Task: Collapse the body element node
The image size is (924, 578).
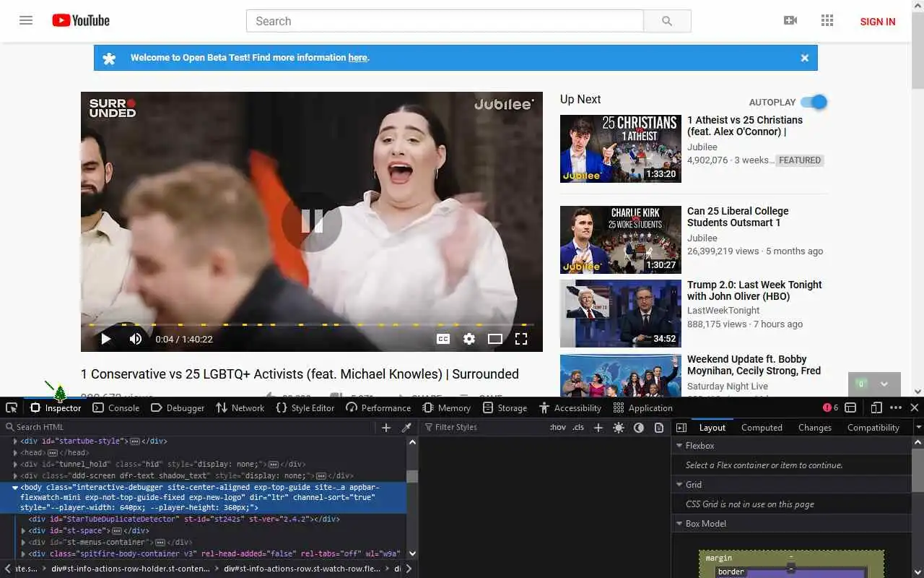Action: pos(15,487)
